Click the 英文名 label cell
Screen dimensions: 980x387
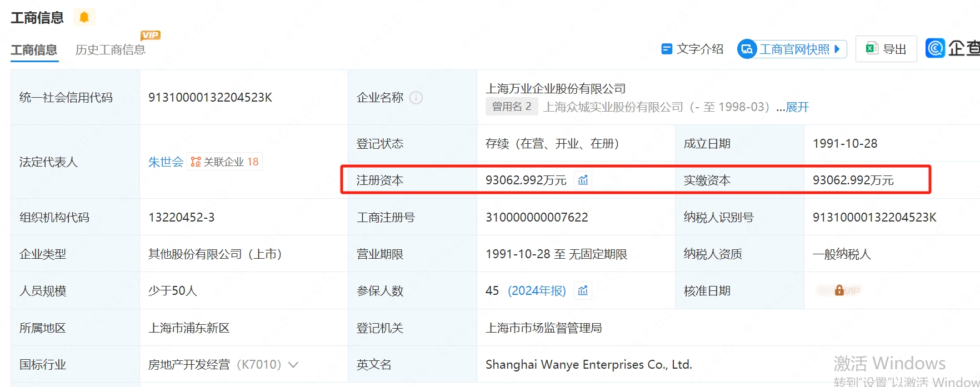click(x=412, y=364)
